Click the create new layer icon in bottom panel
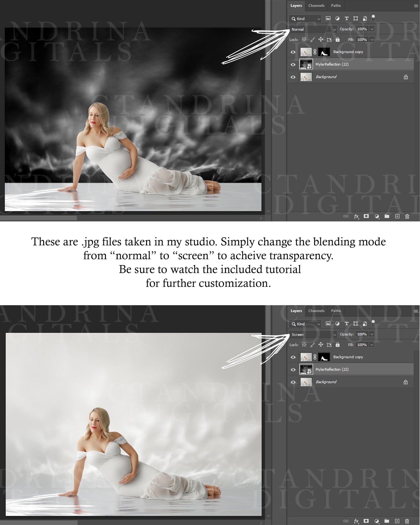This screenshot has height=525, width=420. pyautogui.click(x=397, y=521)
